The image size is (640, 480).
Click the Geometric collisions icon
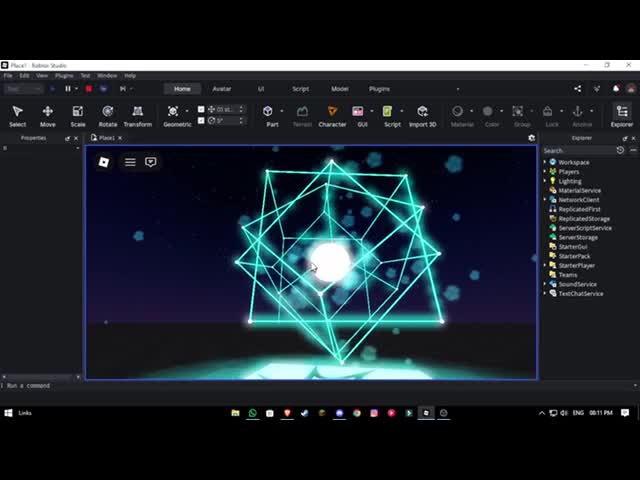pyautogui.click(x=173, y=111)
